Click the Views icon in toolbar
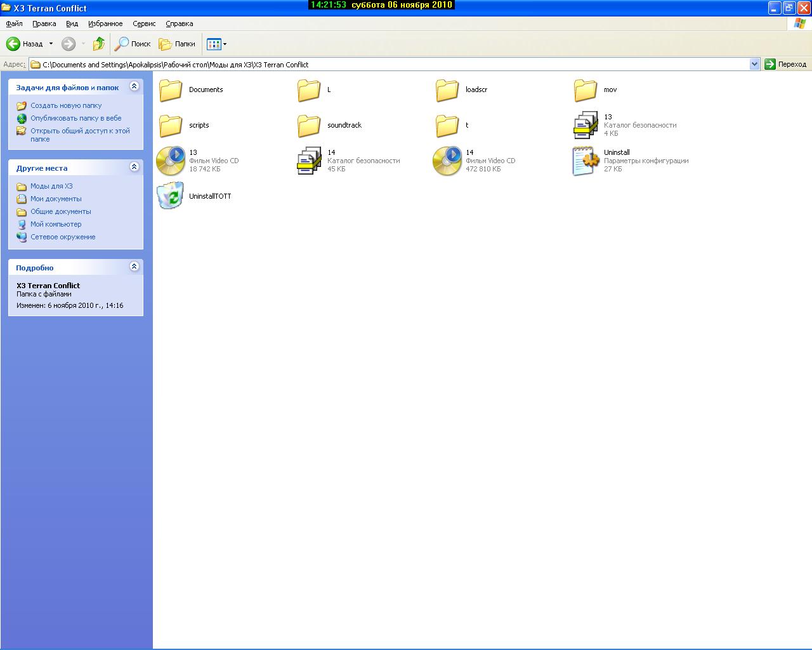 pyautogui.click(x=214, y=44)
